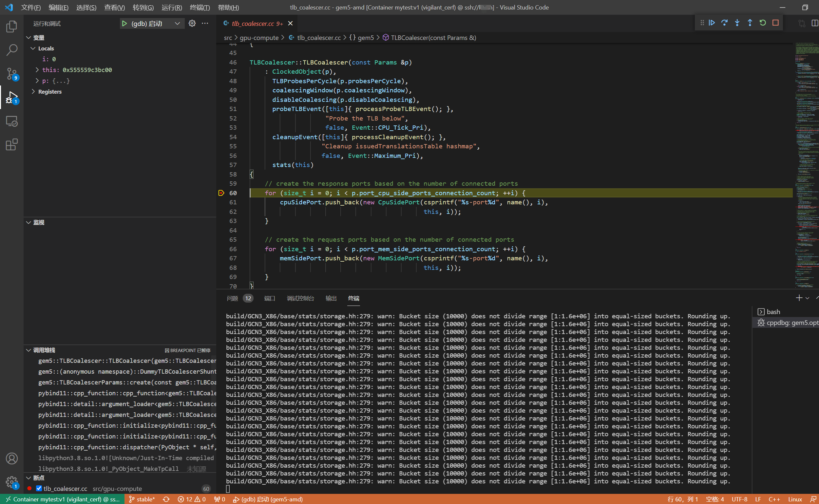
Task: Select the TLBCoalescer constructor stack frame
Action: (127, 361)
